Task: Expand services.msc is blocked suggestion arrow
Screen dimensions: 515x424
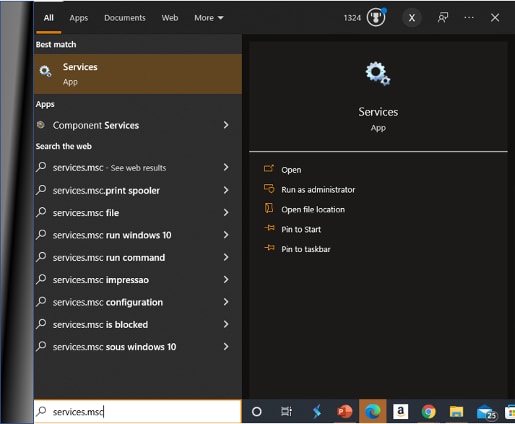Action: pyautogui.click(x=226, y=324)
